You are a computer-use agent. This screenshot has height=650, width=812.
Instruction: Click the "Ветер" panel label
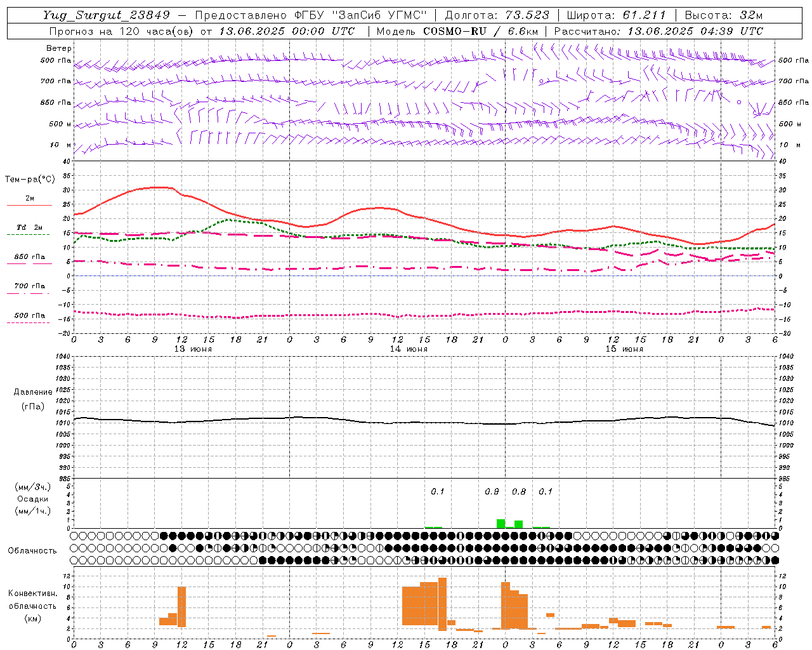point(59,48)
